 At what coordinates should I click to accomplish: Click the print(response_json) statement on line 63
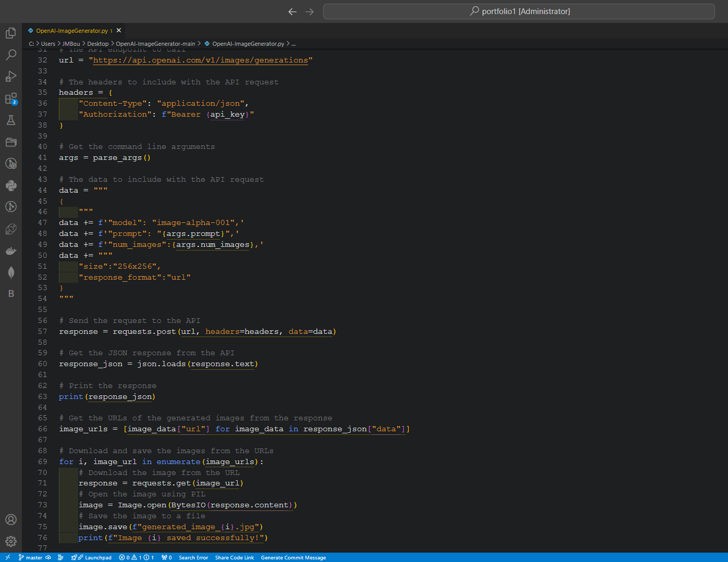[x=107, y=397]
